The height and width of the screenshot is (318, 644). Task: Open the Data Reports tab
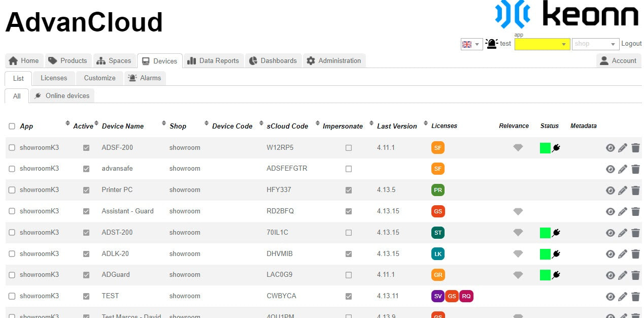coord(214,60)
